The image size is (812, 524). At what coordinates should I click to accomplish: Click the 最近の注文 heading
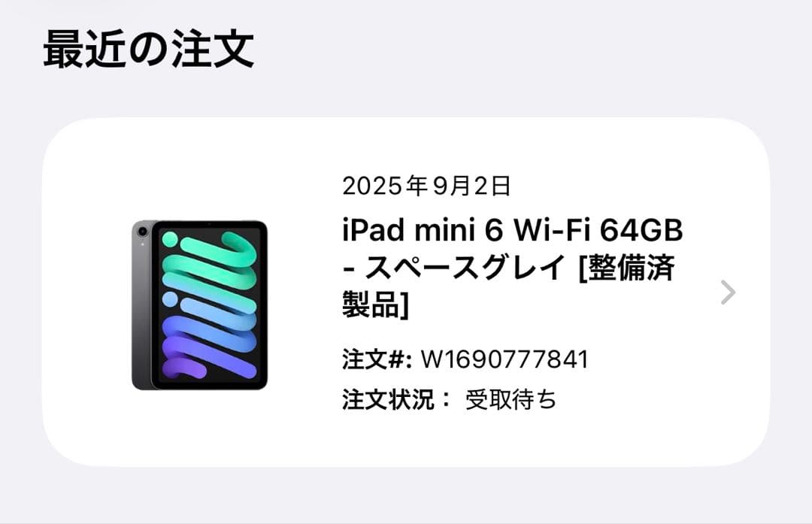149,49
